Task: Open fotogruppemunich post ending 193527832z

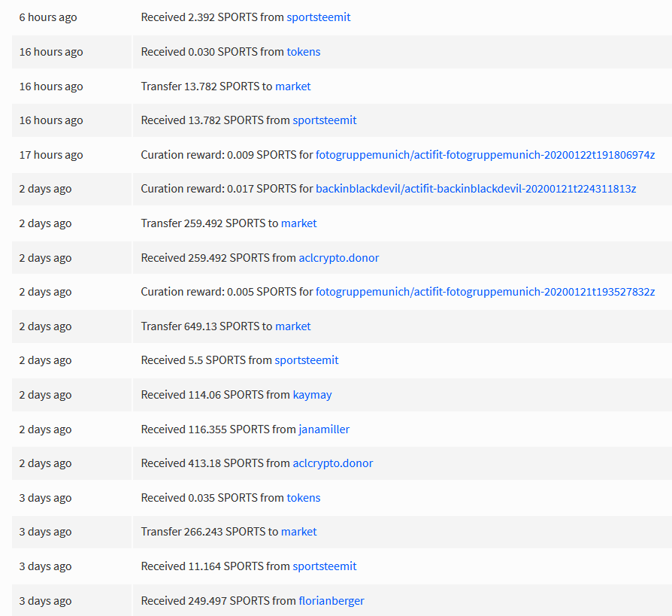Action: click(485, 292)
